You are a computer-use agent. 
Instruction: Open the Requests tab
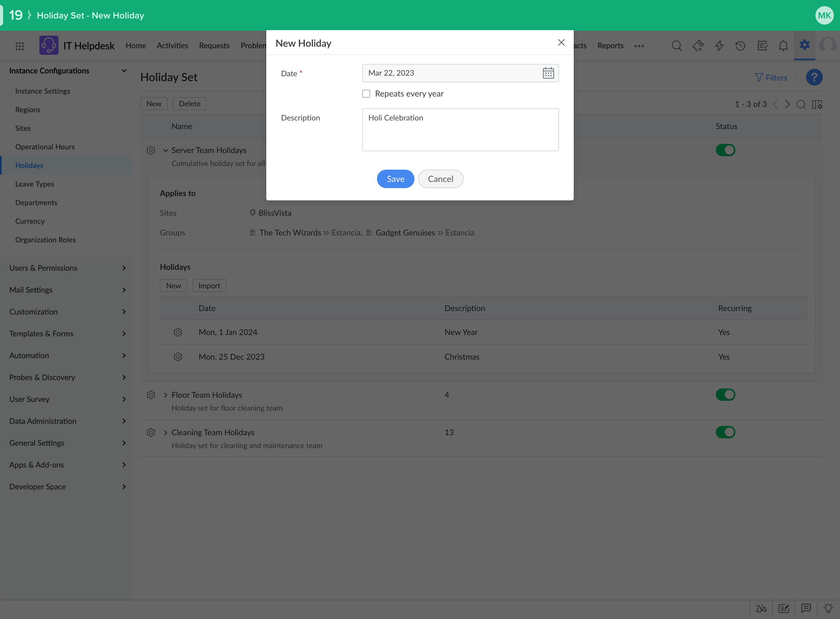(214, 46)
